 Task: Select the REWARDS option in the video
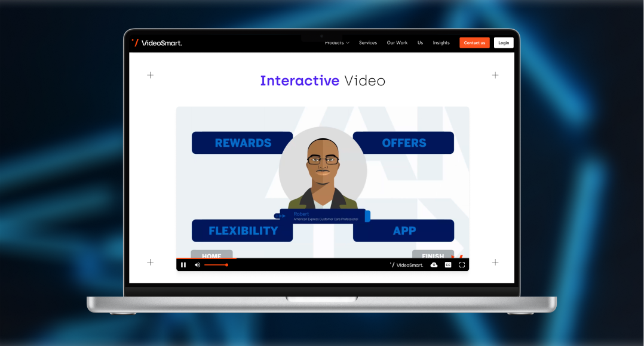tap(242, 143)
